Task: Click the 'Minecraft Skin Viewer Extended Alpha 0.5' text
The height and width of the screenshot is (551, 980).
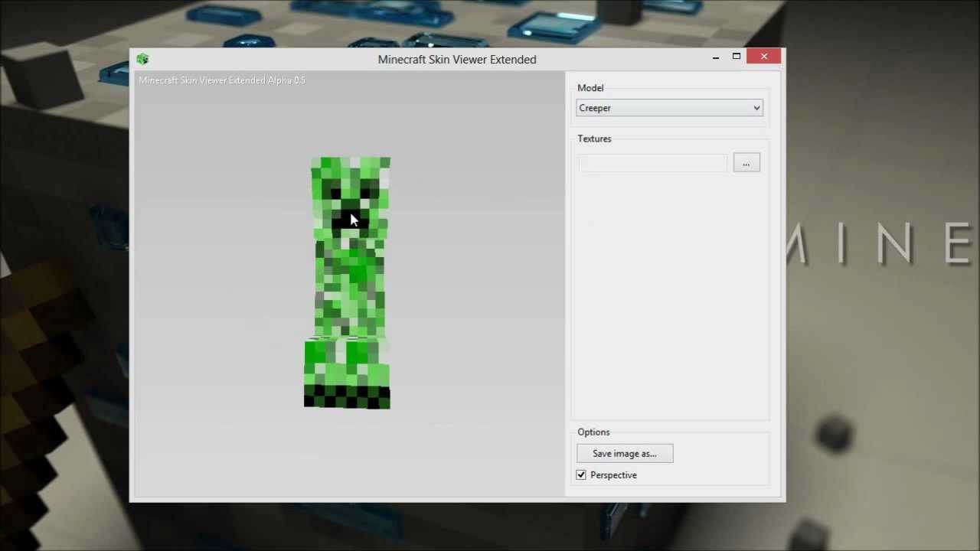Action: [222, 80]
